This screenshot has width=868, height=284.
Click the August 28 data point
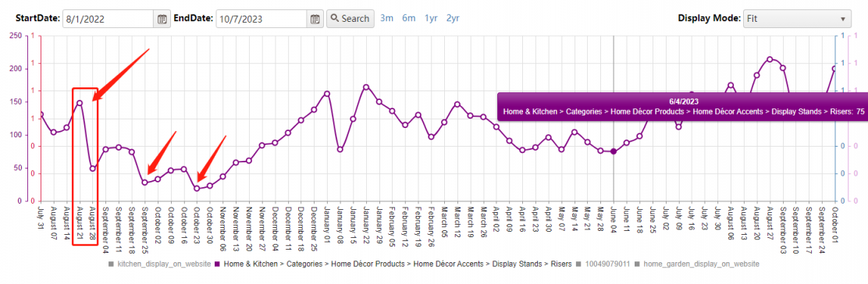[x=92, y=169]
